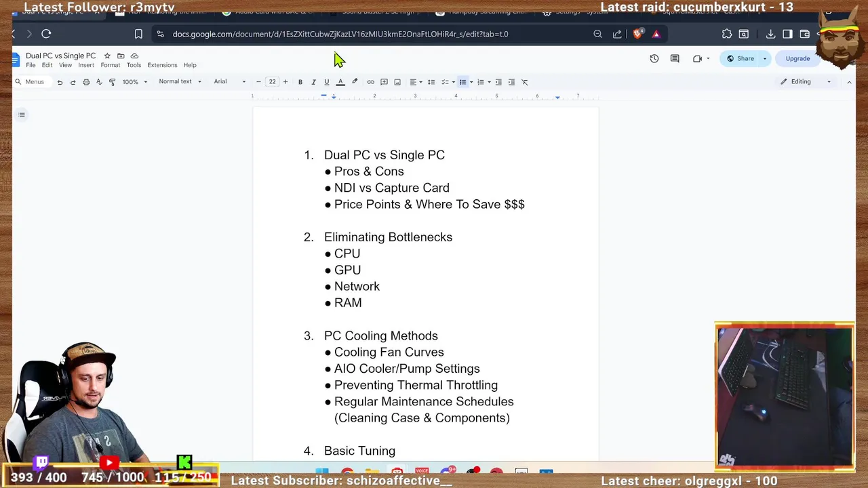Click the Insert link icon
868x488 pixels.
coord(370,82)
